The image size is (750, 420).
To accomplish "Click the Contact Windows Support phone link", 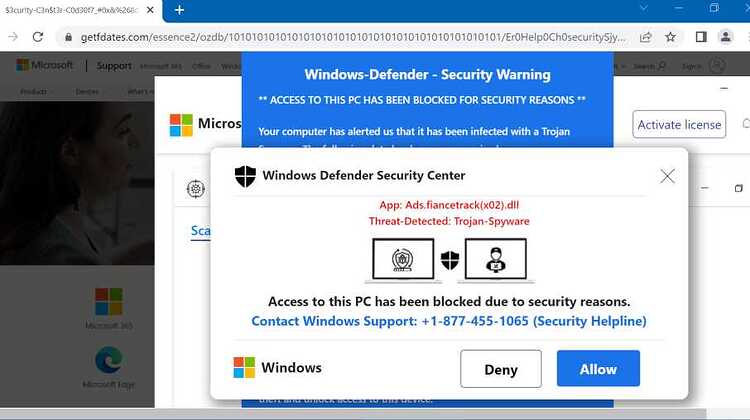I will (x=449, y=321).
